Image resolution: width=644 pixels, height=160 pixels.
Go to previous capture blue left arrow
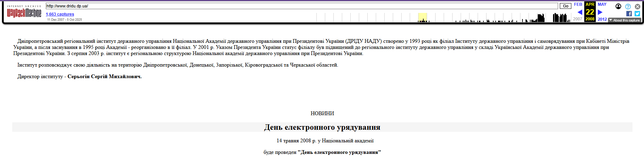click(x=580, y=12)
